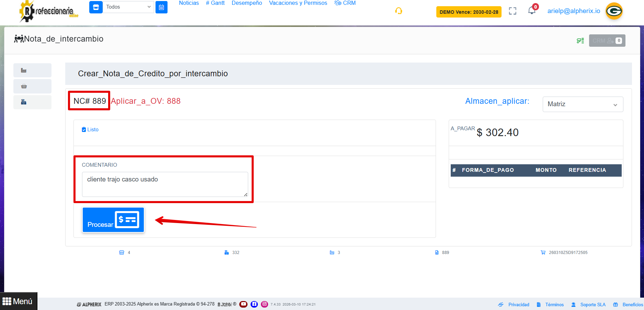The width and height of the screenshot is (644, 310).
Task: Click the comentario text area
Action: (x=165, y=184)
